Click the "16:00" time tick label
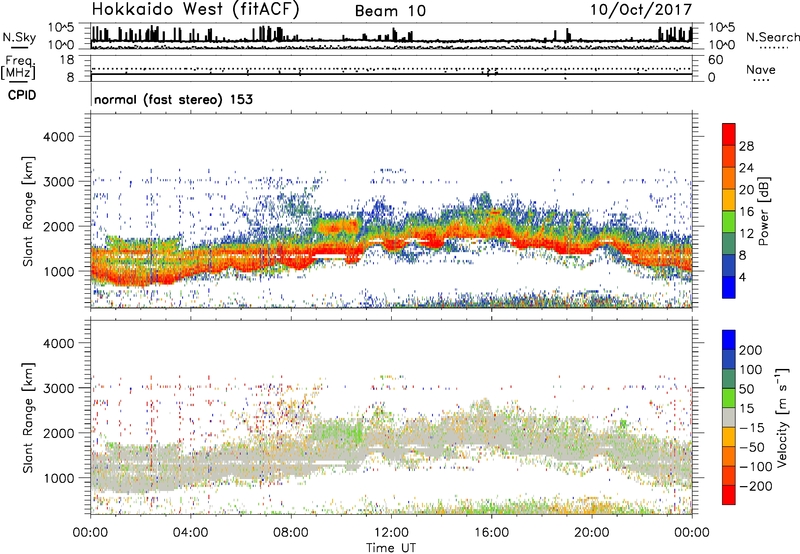The width and height of the screenshot is (800, 554). point(491,533)
